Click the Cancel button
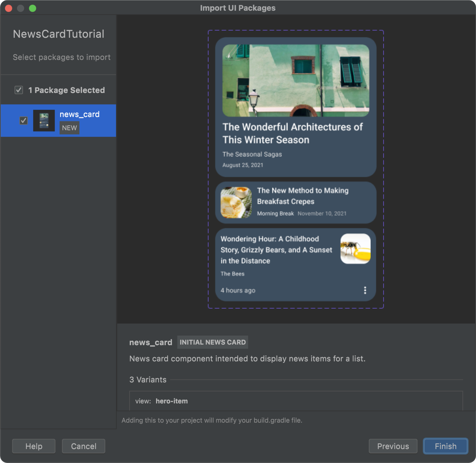This screenshot has width=476, height=463. pos(84,446)
